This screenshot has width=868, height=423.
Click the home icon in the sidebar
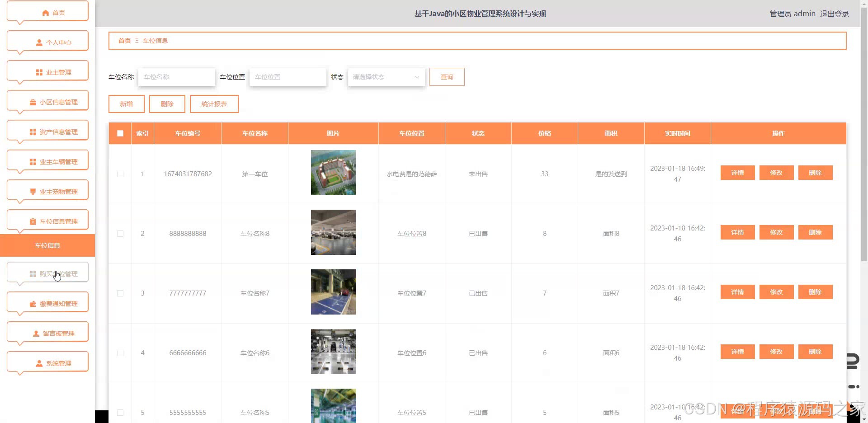pyautogui.click(x=45, y=13)
